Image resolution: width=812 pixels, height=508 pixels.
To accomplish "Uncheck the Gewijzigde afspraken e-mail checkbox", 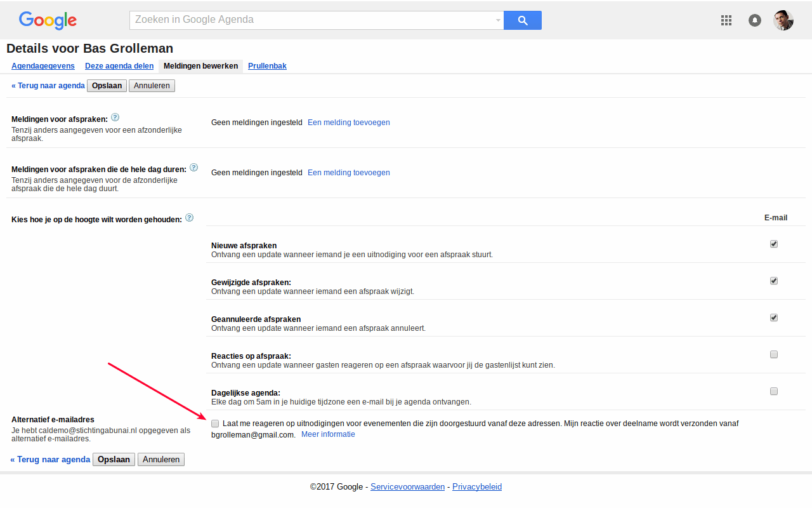I will click(x=774, y=281).
